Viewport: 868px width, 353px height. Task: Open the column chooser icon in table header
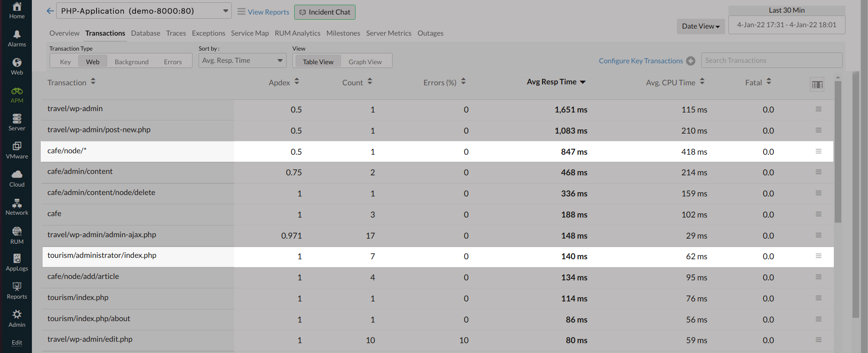pyautogui.click(x=817, y=85)
